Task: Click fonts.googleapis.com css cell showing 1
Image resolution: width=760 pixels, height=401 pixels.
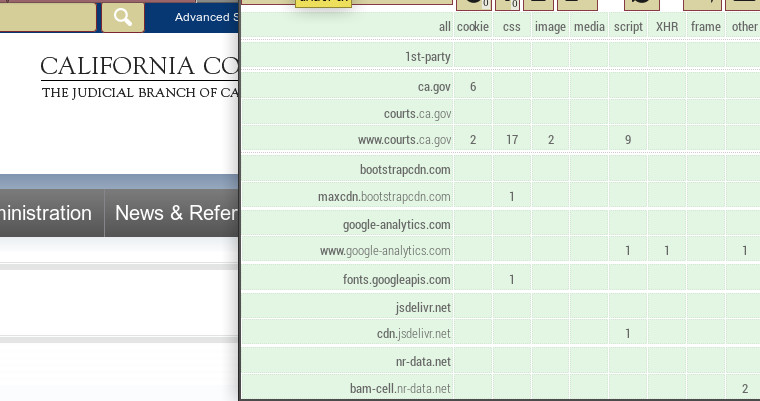Action: (x=512, y=279)
